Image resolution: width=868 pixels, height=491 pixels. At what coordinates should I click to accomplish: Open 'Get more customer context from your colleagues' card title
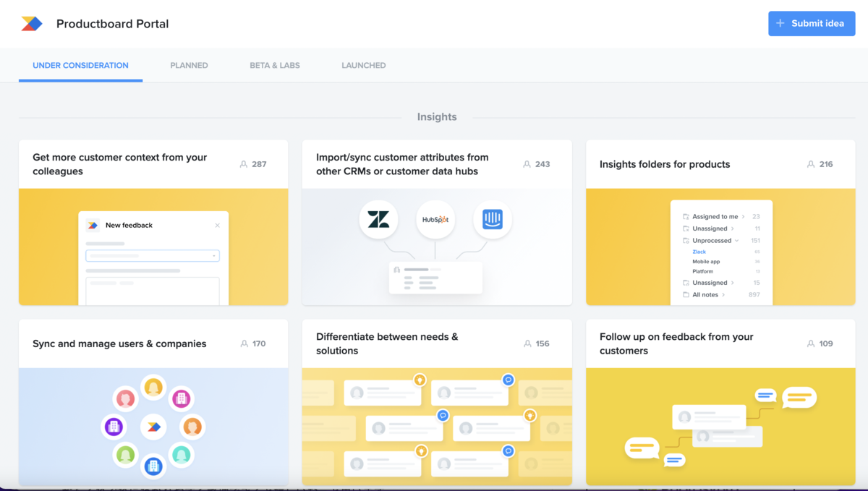[x=120, y=164]
